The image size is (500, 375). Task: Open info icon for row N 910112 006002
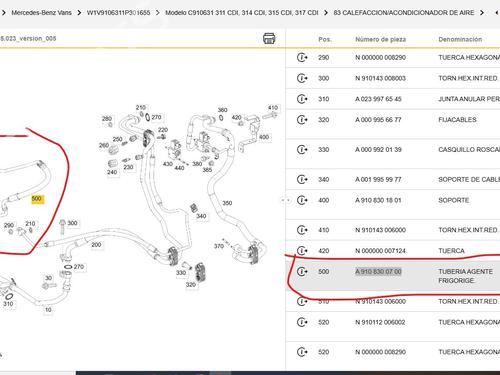click(x=302, y=322)
